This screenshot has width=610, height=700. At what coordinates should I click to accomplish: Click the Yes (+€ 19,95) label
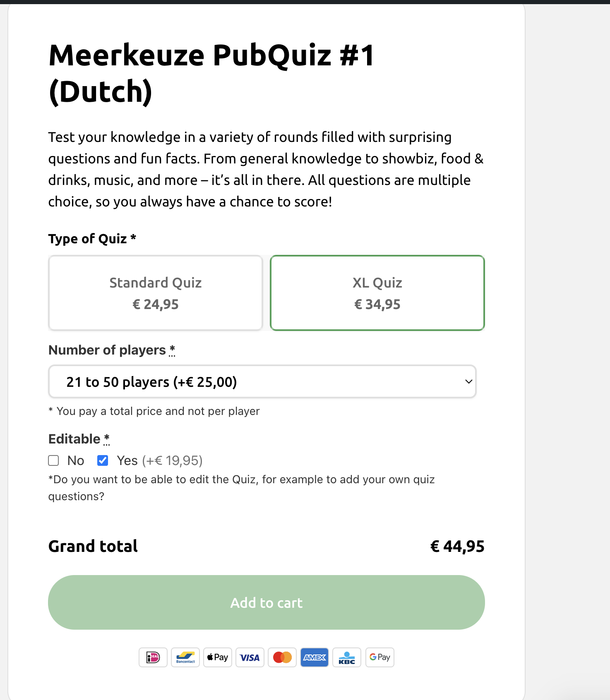coord(160,460)
